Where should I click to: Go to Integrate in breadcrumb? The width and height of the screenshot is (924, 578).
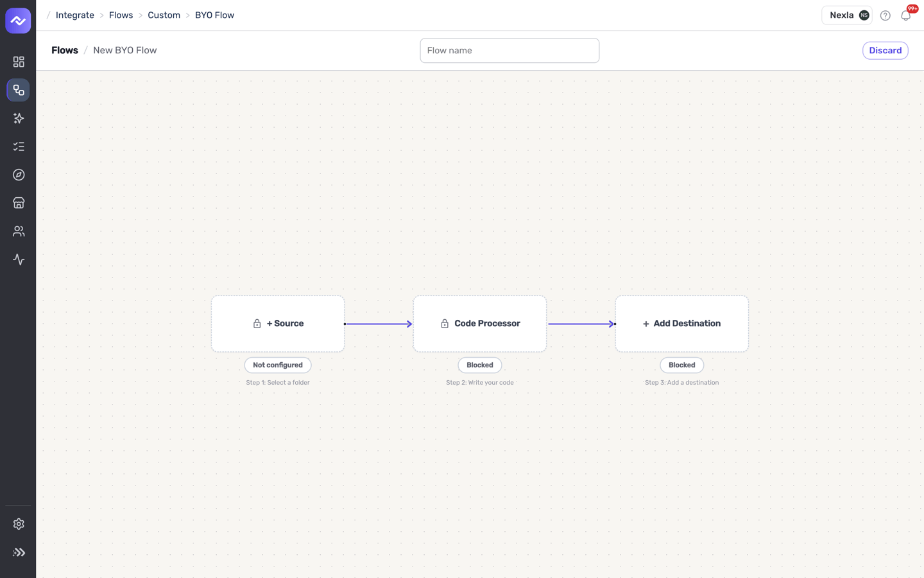(x=75, y=15)
